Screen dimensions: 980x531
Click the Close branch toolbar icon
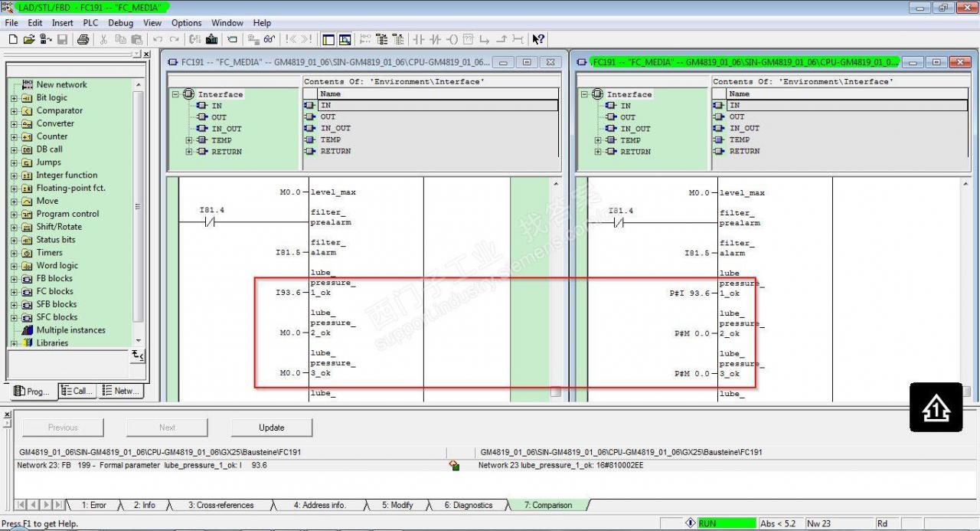coord(501,39)
